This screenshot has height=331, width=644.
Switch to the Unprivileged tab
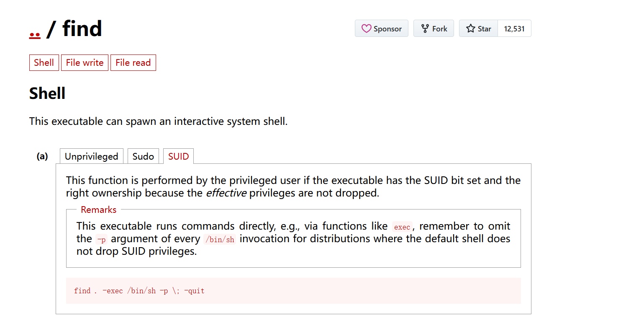point(91,156)
